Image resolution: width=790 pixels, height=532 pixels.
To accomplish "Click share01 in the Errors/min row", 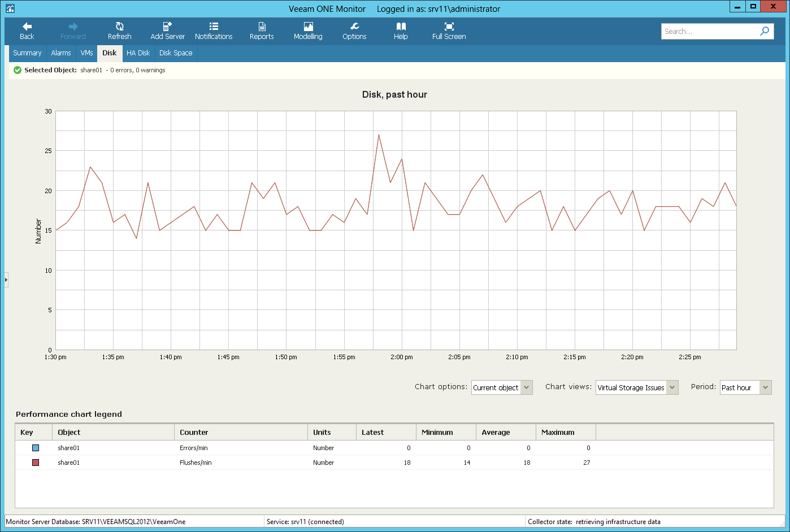I will coord(68,448).
